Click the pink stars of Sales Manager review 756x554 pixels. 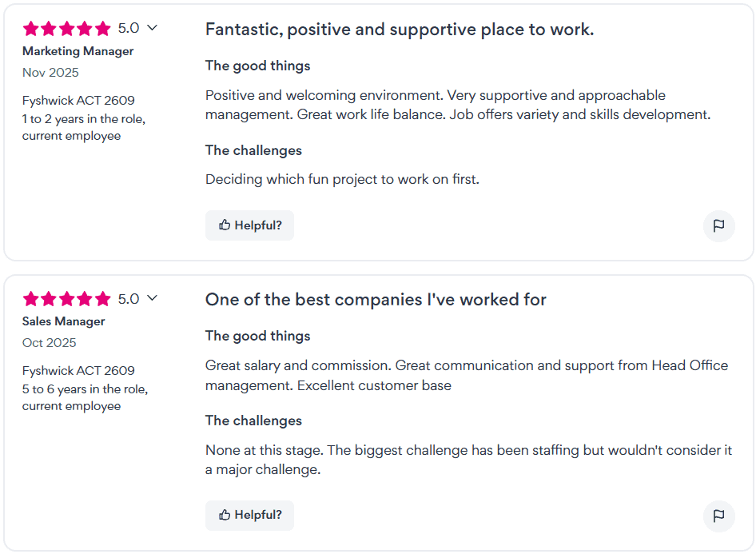pos(67,299)
